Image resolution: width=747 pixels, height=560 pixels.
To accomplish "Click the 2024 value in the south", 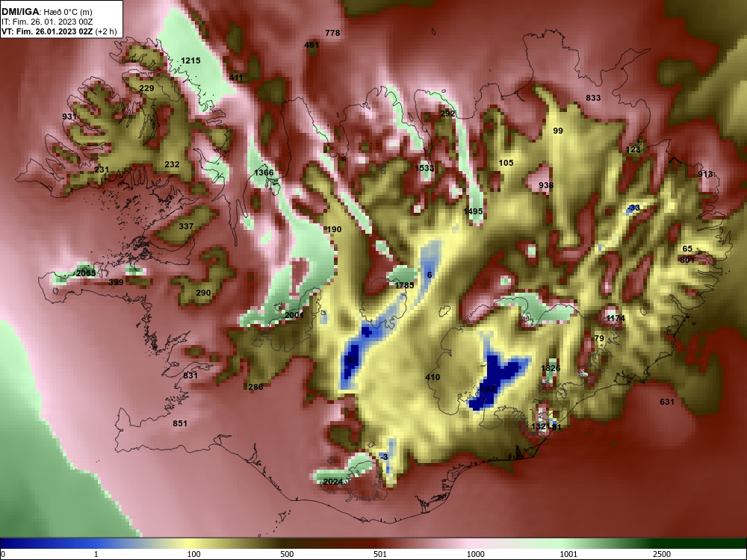I will pyautogui.click(x=333, y=482).
